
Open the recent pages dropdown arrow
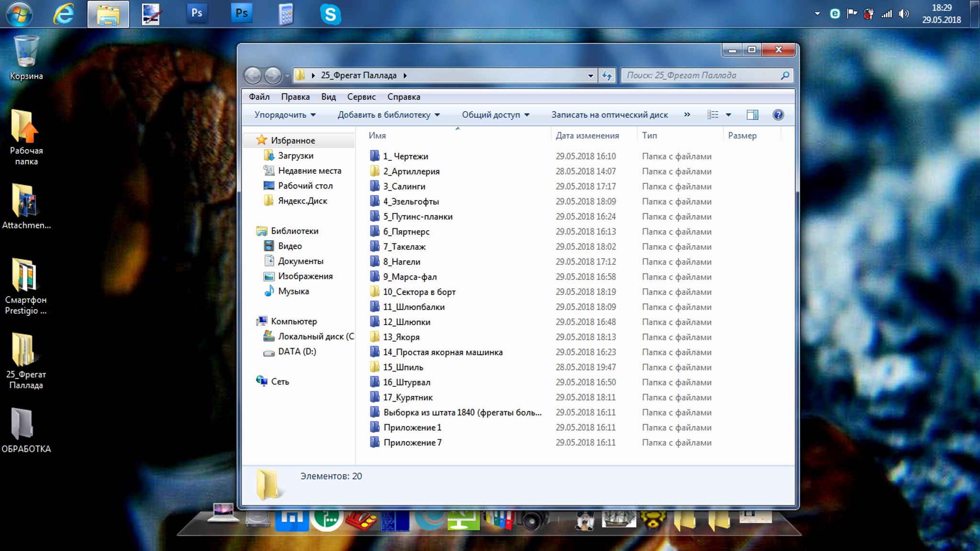(287, 76)
